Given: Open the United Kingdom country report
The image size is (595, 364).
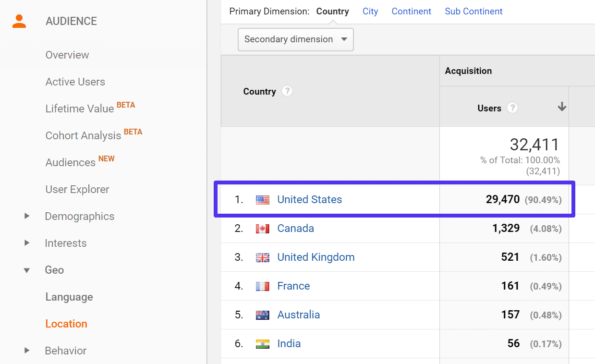Looking at the screenshot, I should [x=316, y=257].
